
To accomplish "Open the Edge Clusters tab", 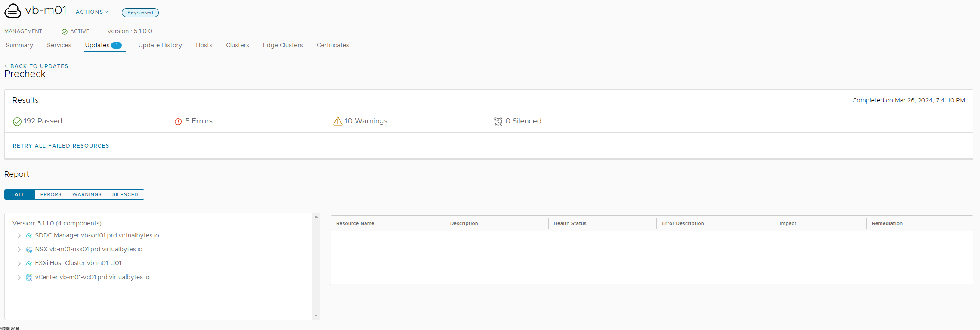I will point(283,45).
